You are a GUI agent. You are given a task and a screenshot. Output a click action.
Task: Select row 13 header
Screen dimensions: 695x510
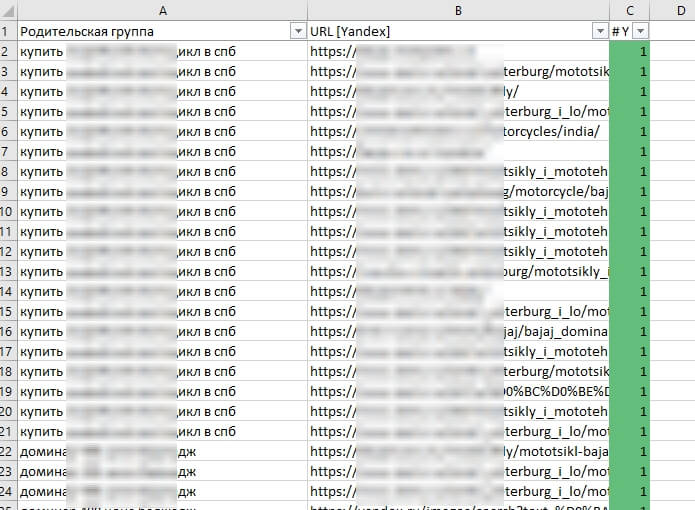pyautogui.click(x=8, y=271)
